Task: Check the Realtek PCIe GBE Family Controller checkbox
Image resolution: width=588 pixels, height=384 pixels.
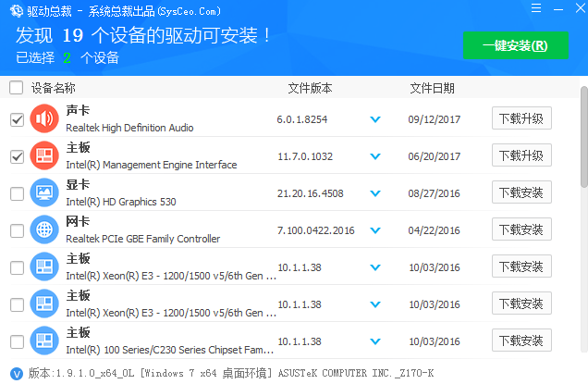Action: [17, 230]
